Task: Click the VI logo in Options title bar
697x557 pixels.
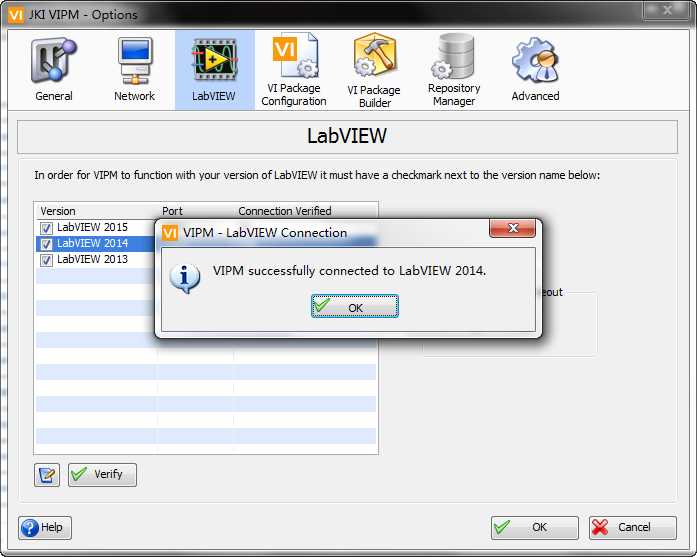Action: click(x=16, y=15)
